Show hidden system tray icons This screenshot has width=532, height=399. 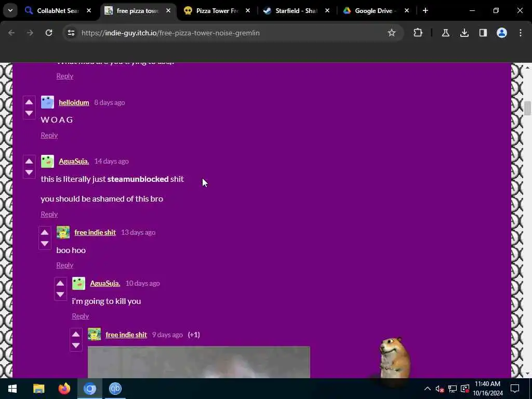(x=428, y=389)
